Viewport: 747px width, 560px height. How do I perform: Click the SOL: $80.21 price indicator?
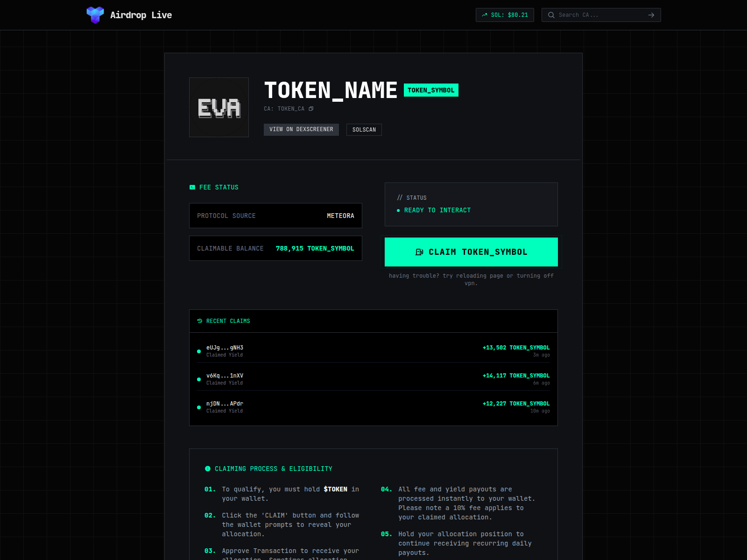coord(505,15)
